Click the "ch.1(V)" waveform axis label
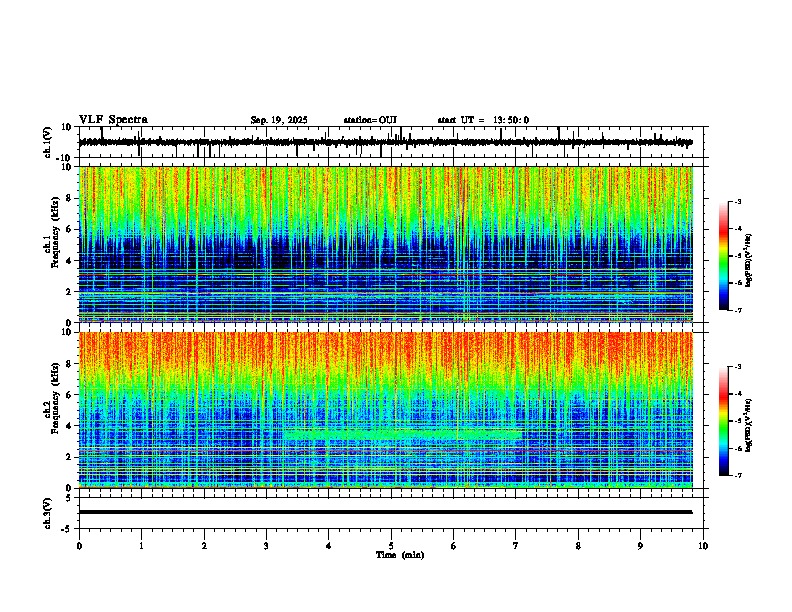 [48, 142]
